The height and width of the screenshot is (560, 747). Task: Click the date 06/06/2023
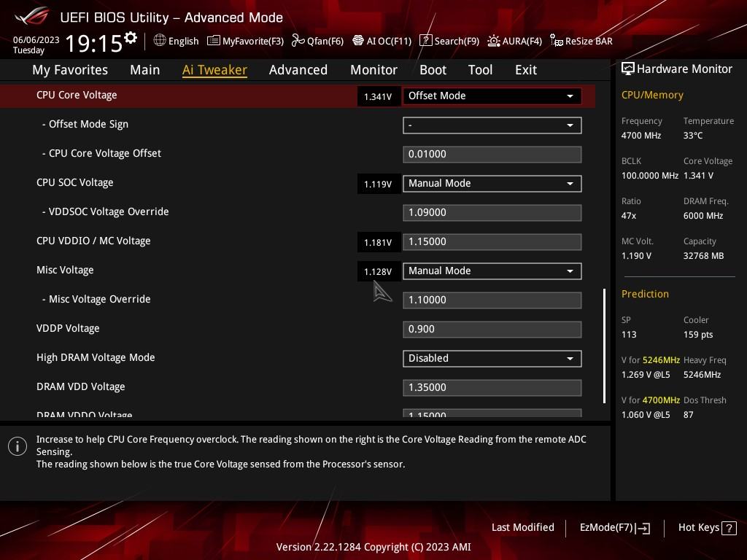pos(36,40)
